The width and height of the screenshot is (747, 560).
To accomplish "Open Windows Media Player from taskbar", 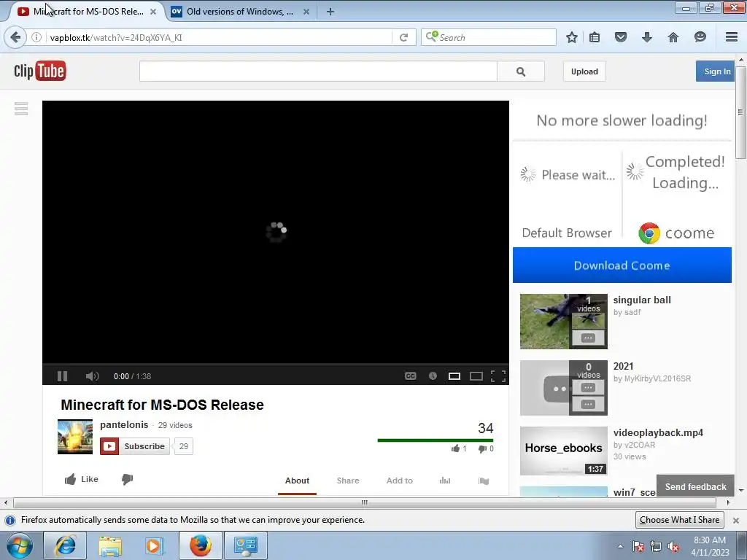I will tap(154, 545).
